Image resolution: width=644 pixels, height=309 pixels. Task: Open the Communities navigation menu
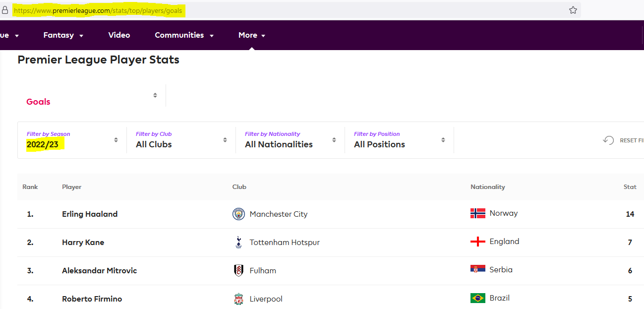click(184, 35)
